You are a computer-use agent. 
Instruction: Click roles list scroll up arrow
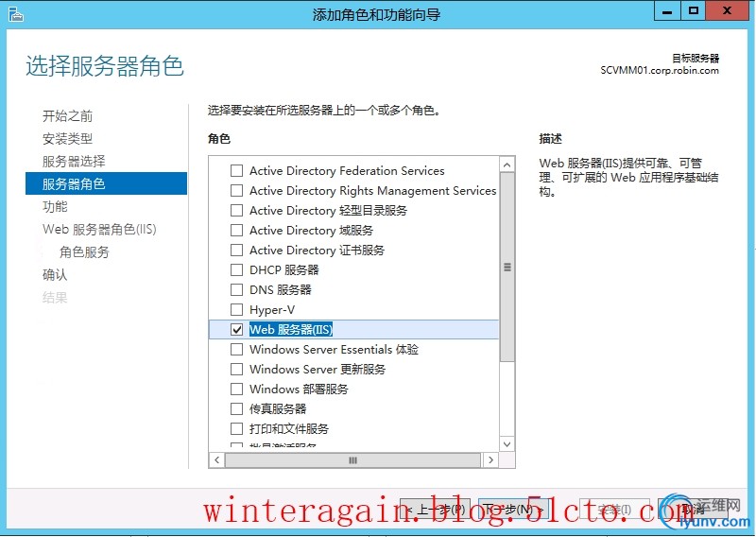(x=507, y=165)
